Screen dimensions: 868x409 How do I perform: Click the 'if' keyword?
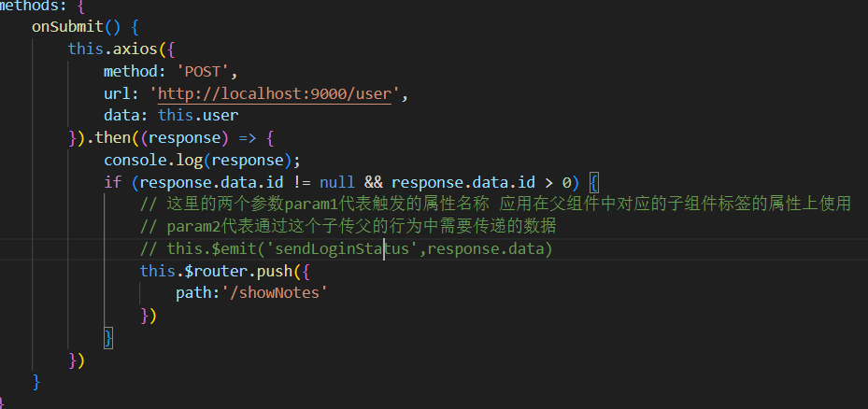112,182
